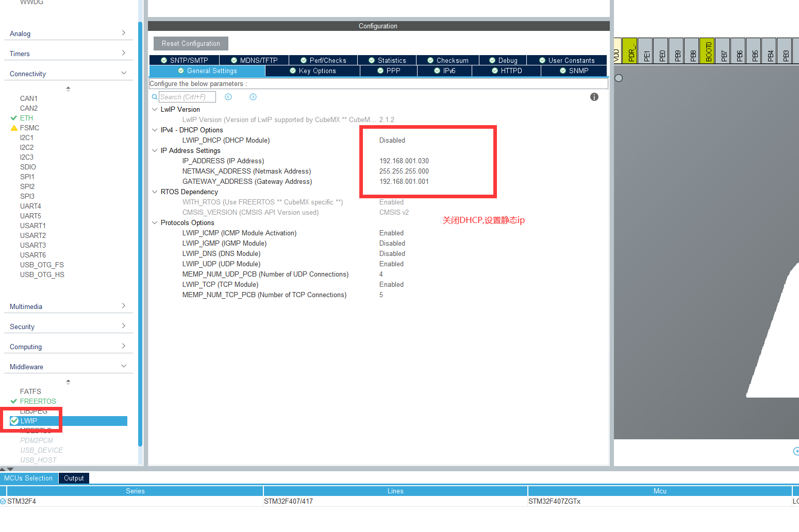
Task: Click the sort arrows in the Connectivity list
Action: coord(68,89)
